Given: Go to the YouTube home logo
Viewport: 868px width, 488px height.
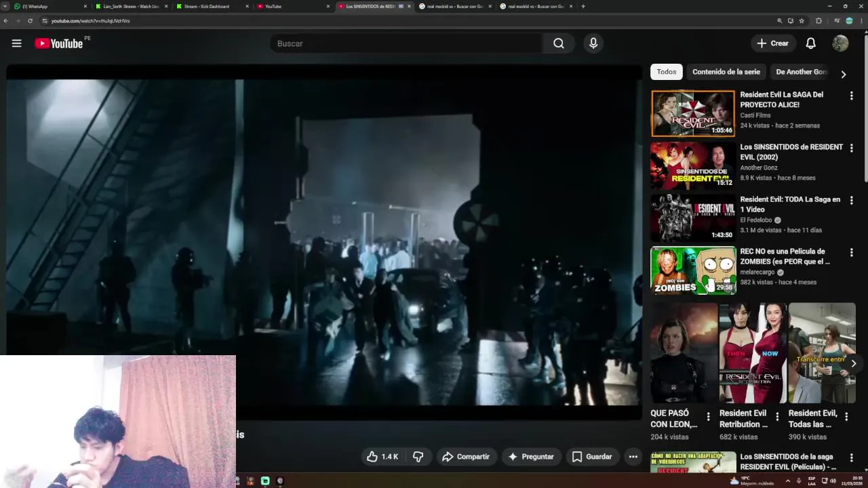Looking at the screenshot, I should pos(58,43).
